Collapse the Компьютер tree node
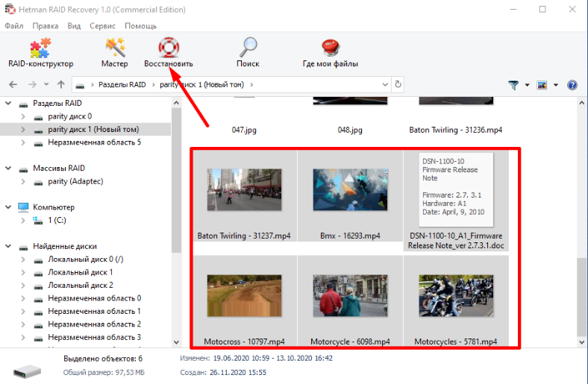The image size is (588, 384). 8,207
